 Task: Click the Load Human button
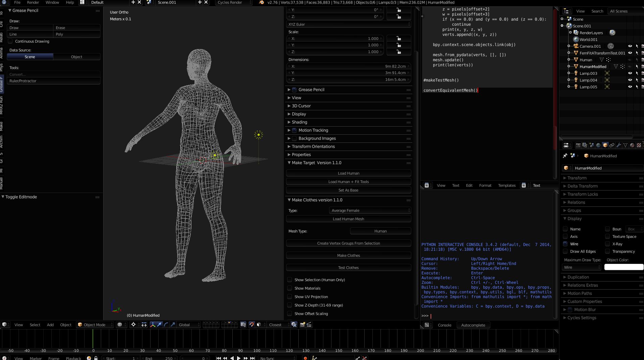pyautogui.click(x=349, y=173)
